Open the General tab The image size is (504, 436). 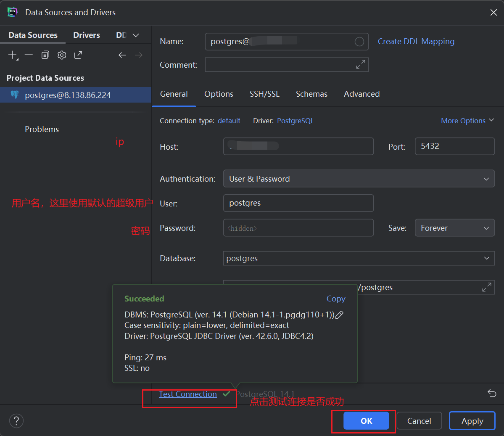tap(174, 94)
